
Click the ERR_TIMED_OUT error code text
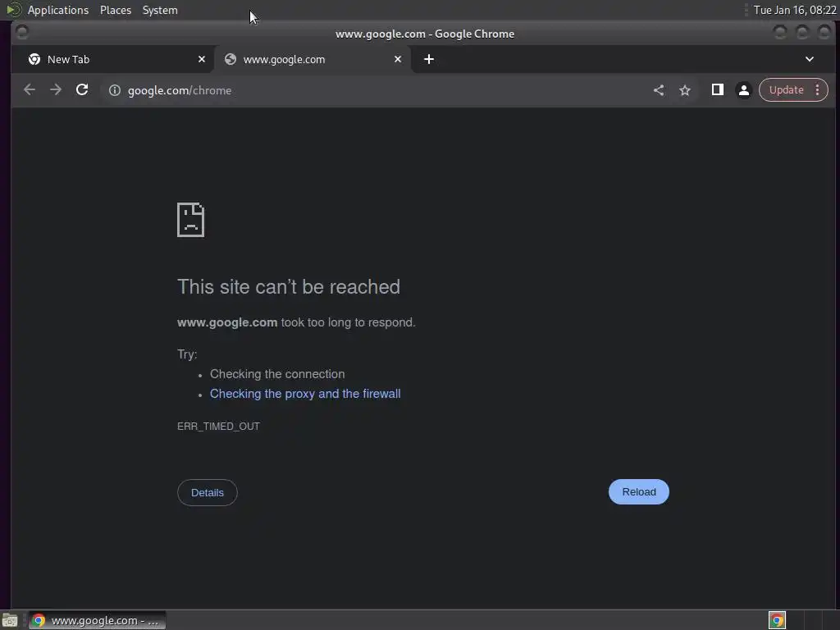click(x=218, y=427)
